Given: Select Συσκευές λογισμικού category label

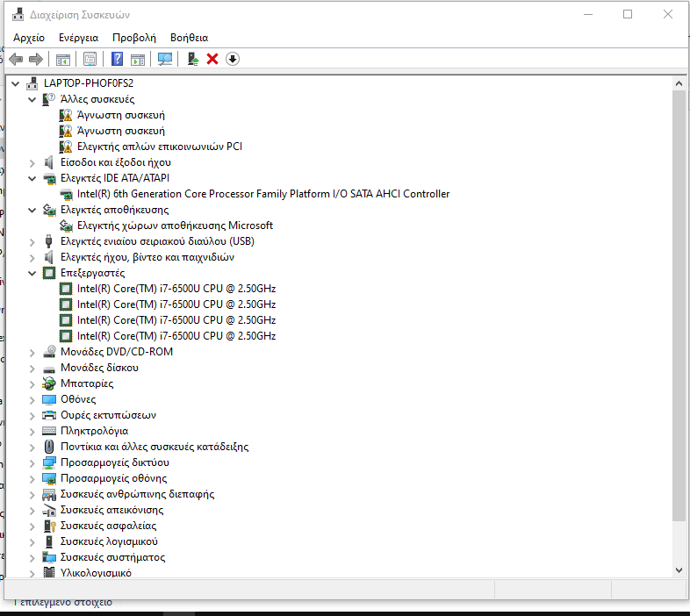Looking at the screenshot, I should coord(109,541).
